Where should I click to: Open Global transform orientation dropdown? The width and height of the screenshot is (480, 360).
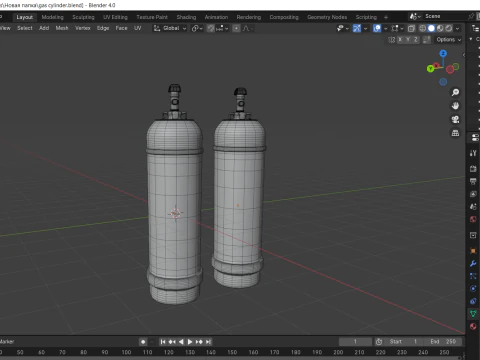click(170, 28)
